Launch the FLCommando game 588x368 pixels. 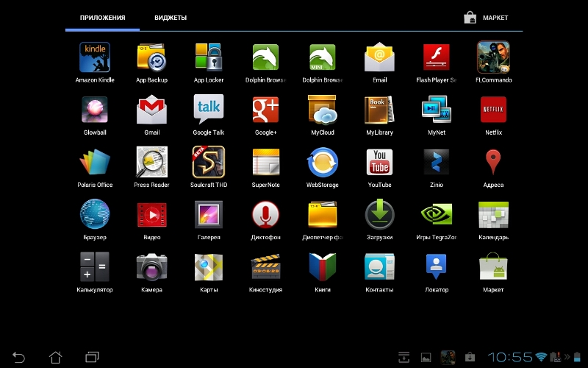(x=493, y=57)
